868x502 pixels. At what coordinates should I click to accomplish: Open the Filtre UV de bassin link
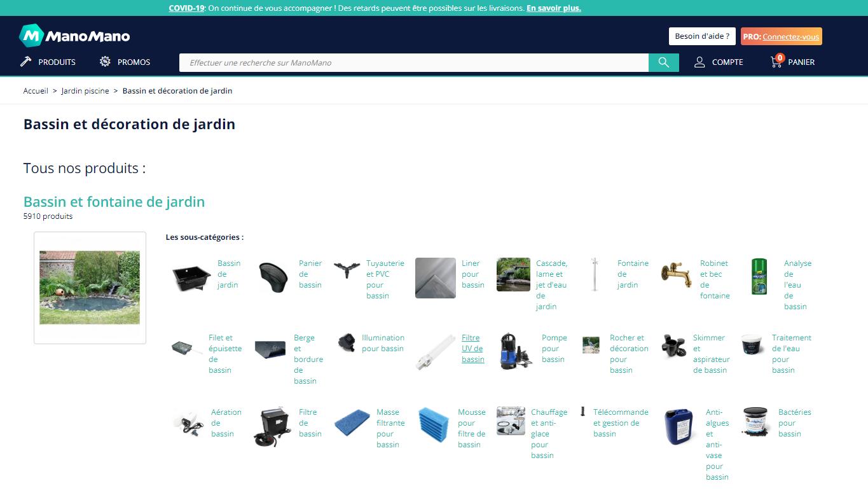click(x=472, y=349)
